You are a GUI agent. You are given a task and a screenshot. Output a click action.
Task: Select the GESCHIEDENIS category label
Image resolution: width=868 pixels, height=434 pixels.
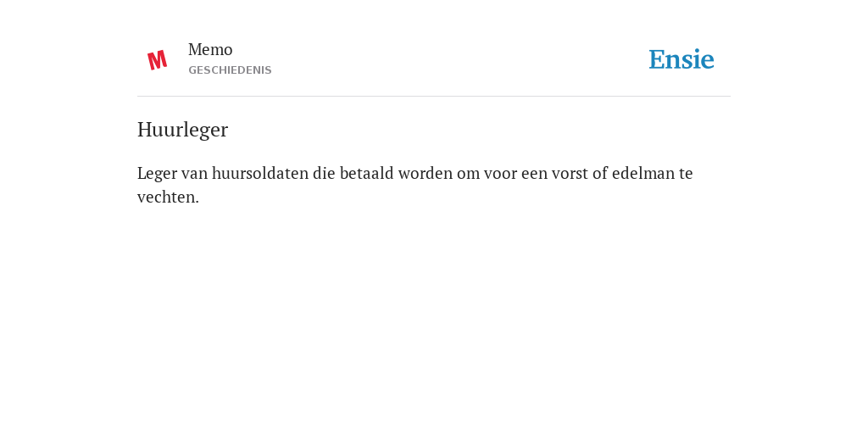(x=230, y=70)
